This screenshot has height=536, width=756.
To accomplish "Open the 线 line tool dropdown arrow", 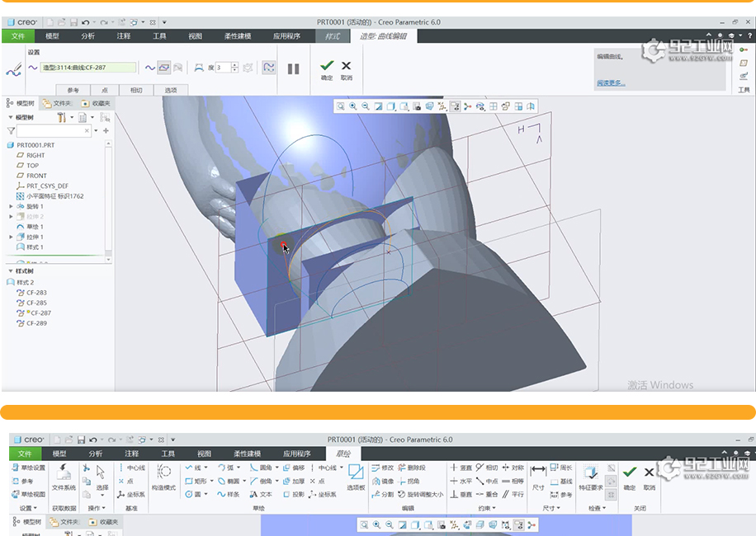I will 206,468.
